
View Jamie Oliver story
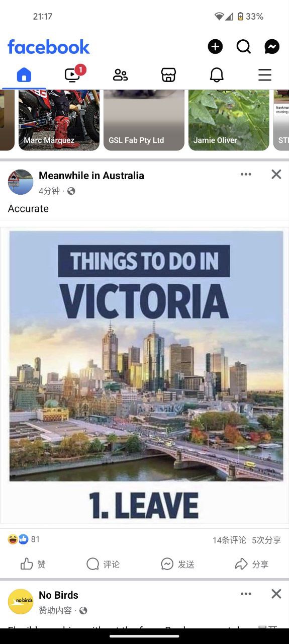click(x=229, y=120)
